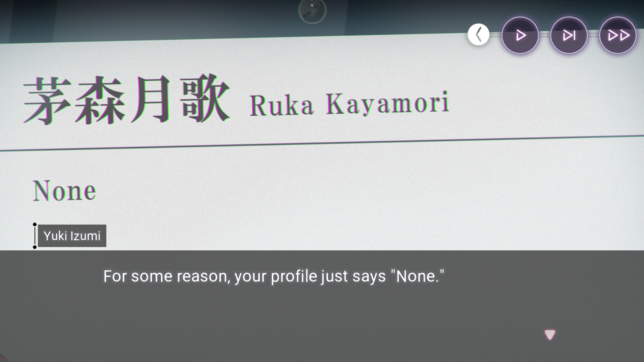The width and height of the screenshot is (644, 362).
Task: Click the quoted word "None." in the dialogue
Action: click(418, 276)
